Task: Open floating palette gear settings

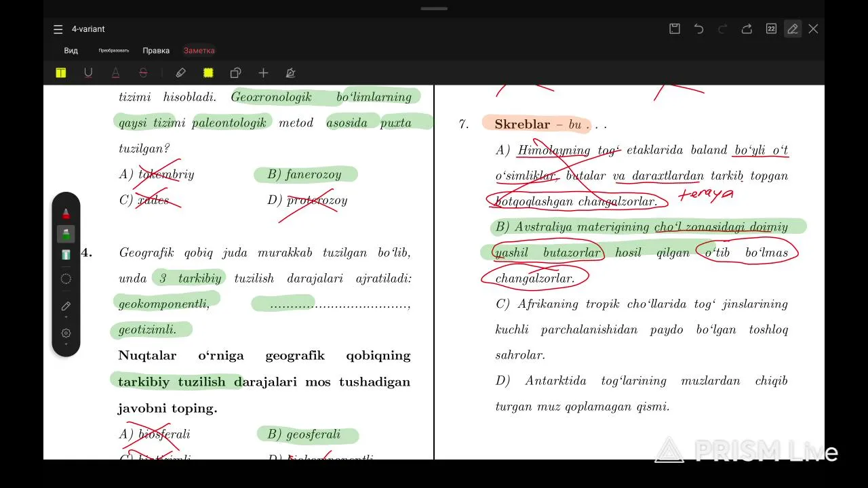Action: pyautogui.click(x=66, y=333)
